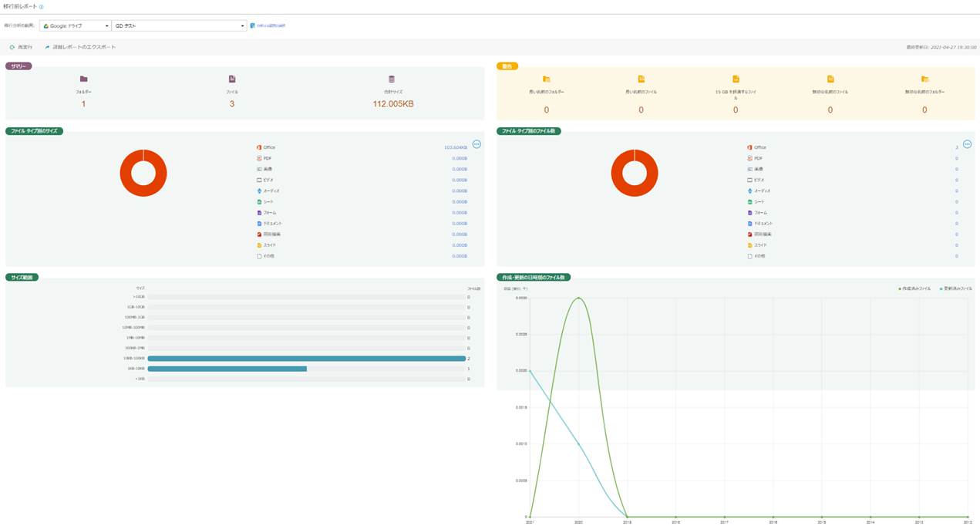Click the シート icon in the file-count-by-type legend
Image resolution: width=980 pixels, height=526 pixels.
point(749,201)
